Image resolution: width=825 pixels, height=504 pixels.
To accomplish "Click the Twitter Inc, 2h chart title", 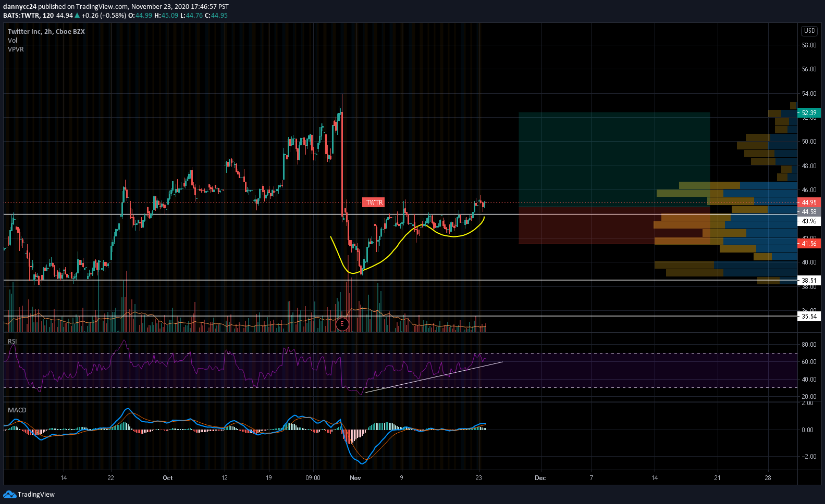I will (46, 31).
